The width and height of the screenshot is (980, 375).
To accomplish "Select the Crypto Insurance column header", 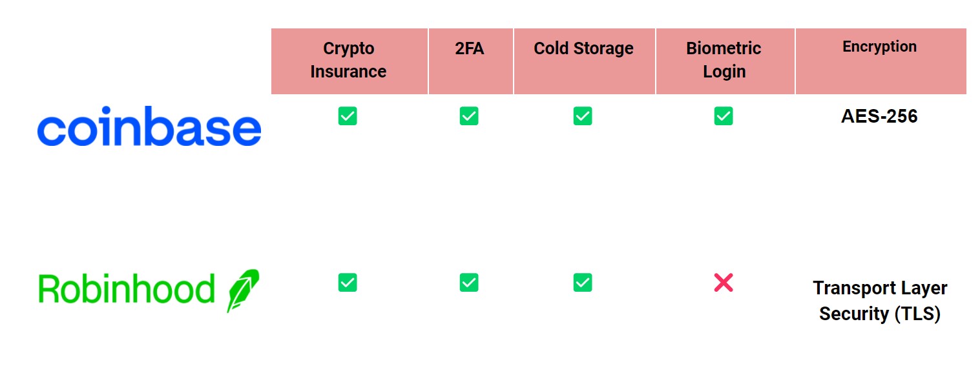I will (x=349, y=61).
